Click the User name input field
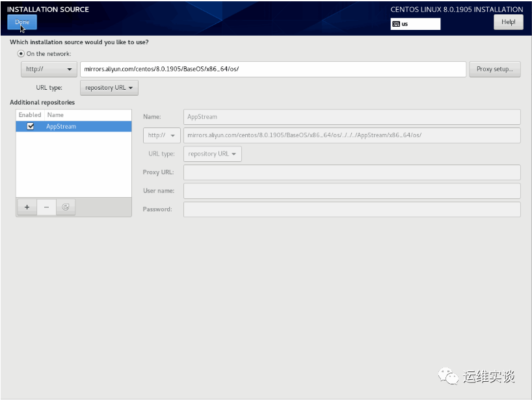This screenshot has height=400, width=532. tap(352, 191)
